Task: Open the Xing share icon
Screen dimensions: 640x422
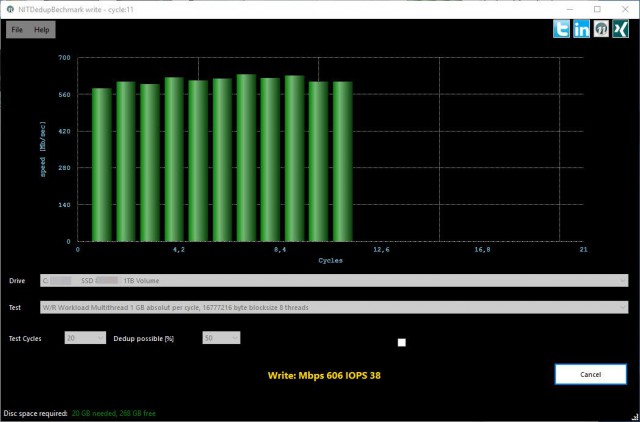Action: click(x=620, y=29)
